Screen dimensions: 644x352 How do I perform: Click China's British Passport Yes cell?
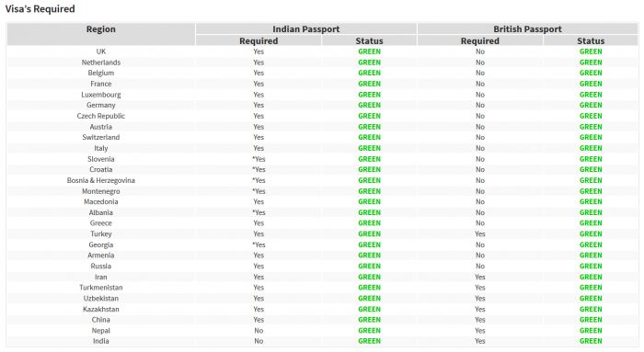tap(479, 320)
